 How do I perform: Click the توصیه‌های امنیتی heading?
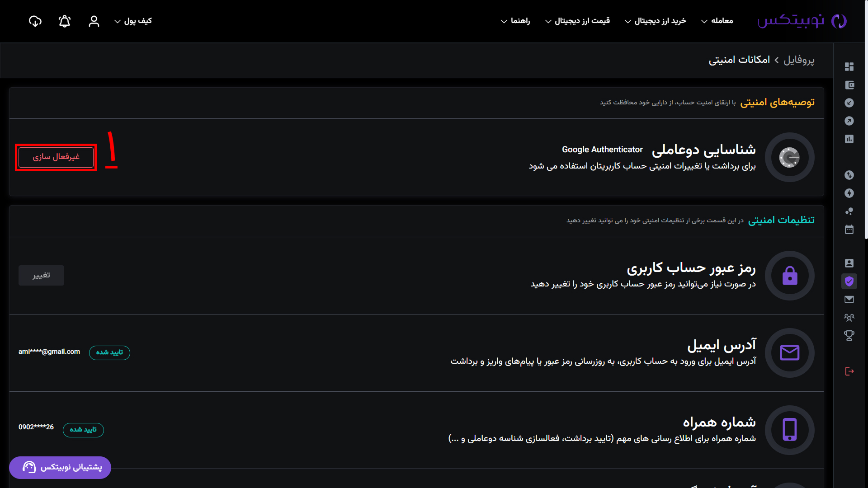point(777,103)
